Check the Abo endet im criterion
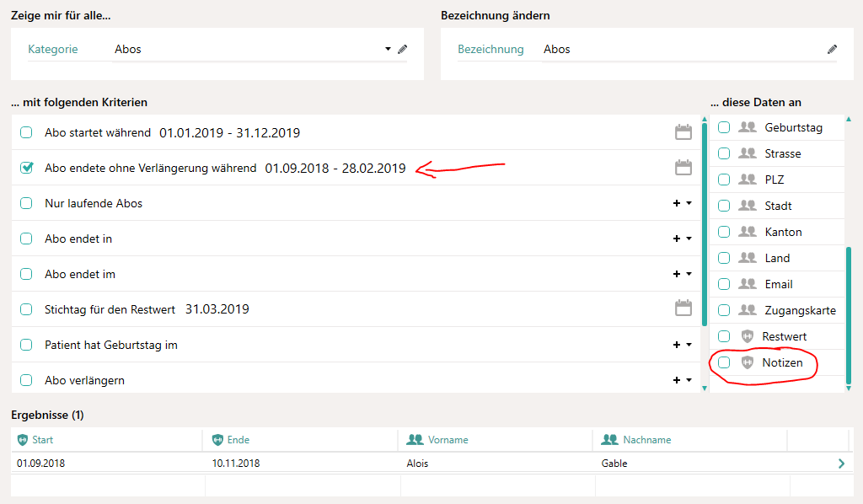 tap(26, 274)
